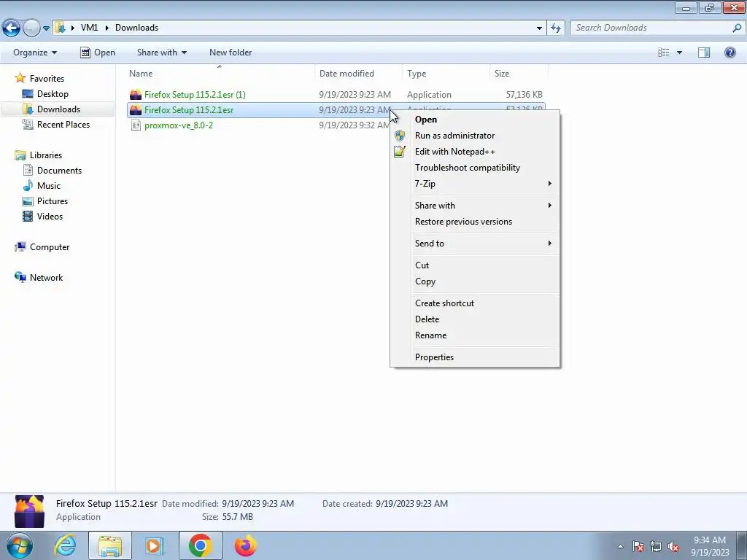This screenshot has width=747, height=560.
Task: Click the muted volume tray icon
Action: click(673, 546)
